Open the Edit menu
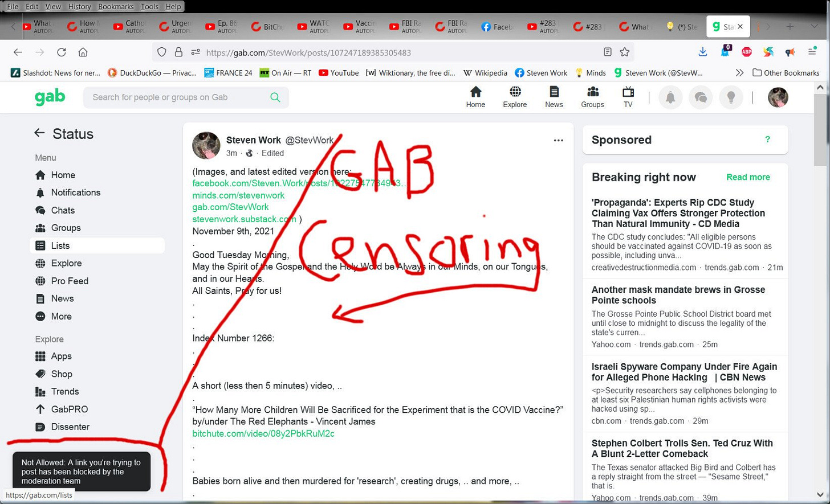This screenshot has width=830, height=504. click(x=32, y=7)
